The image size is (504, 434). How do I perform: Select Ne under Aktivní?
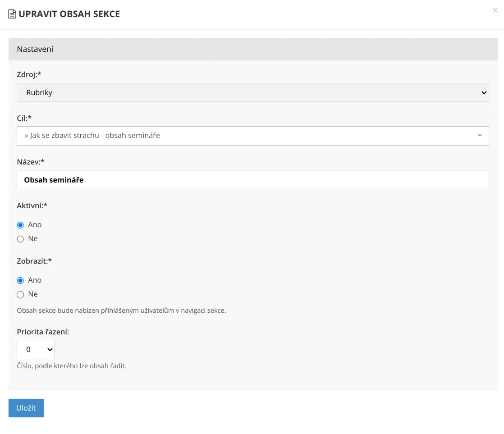[x=20, y=239]
